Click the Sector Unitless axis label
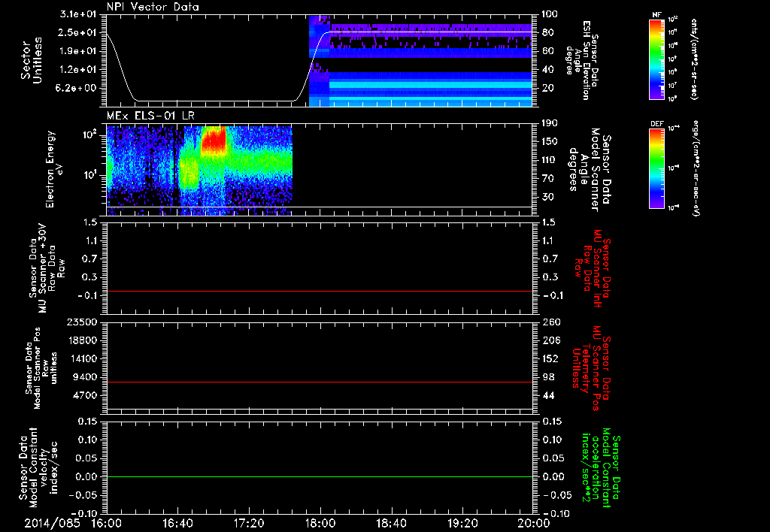The width and height of the screenshot is (770, 532). (x=32, y=60)
